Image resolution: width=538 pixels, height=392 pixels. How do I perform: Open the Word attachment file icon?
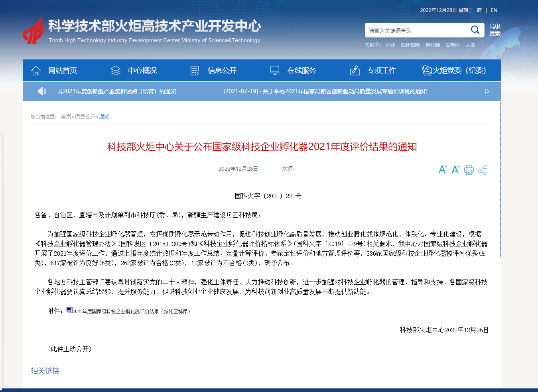[x=69, y=310]
